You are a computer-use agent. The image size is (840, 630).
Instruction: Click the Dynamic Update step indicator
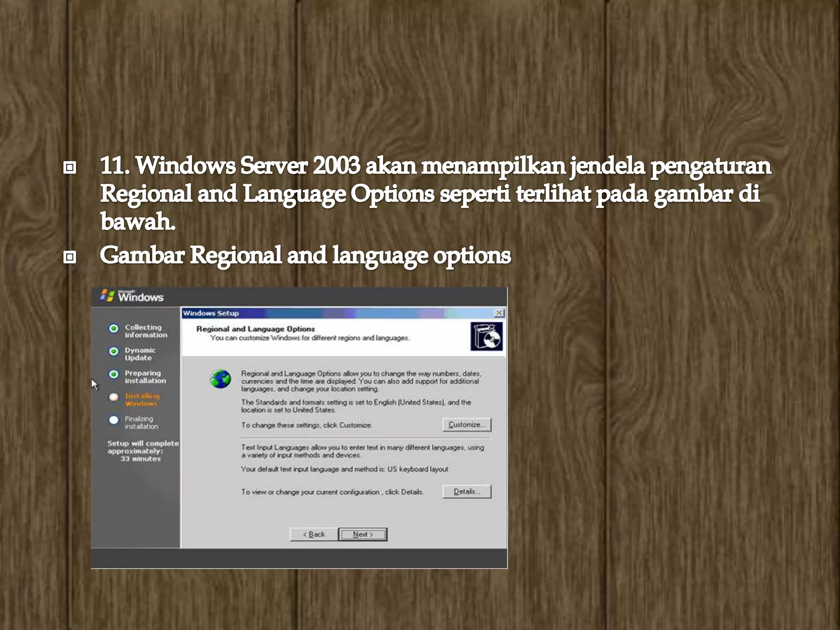(x=114, y=352)
